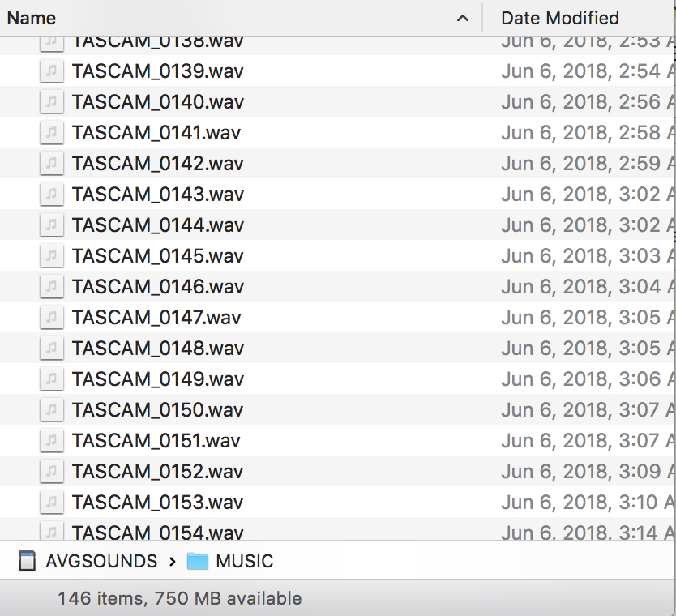
Task: Select file name TASCAM_0151.wav
Action: (x=156, y=441)
